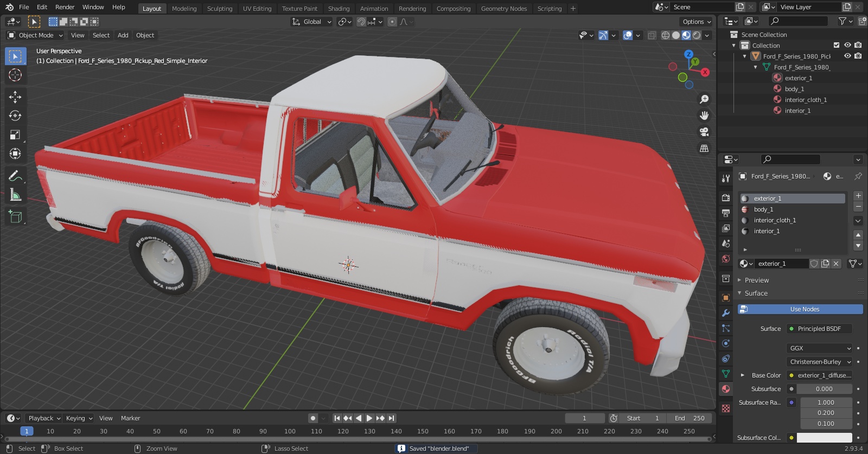Adjust Subsurface value slider 0.000
Screen dimensions: 868x454
(825, 389)
